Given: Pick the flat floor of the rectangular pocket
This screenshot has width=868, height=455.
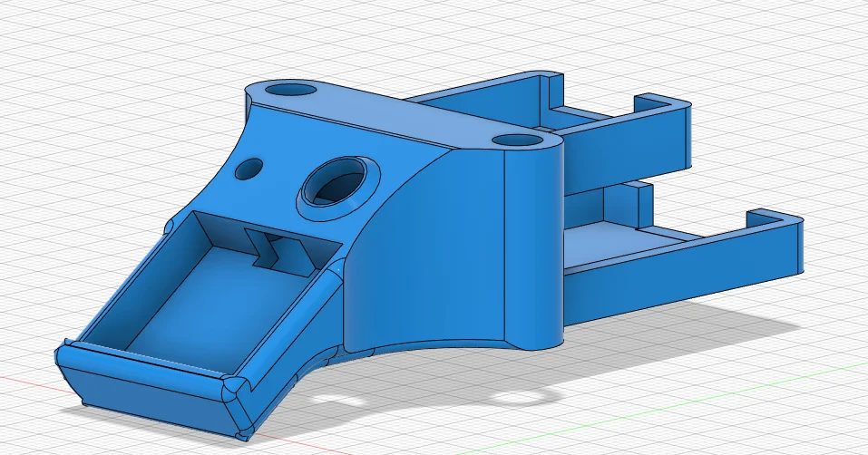Looking at the screenshot, I should 216,298.
